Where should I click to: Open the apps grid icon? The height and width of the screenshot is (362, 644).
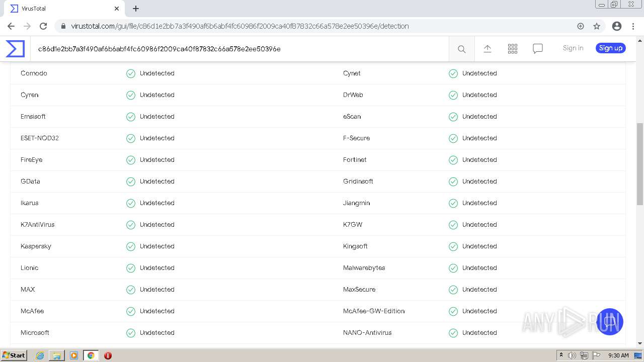[x=513, y=48]
